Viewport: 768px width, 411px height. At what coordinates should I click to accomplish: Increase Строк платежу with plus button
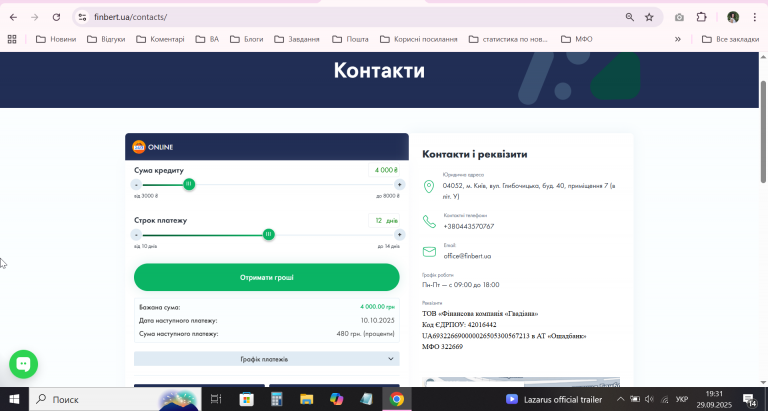399,235
